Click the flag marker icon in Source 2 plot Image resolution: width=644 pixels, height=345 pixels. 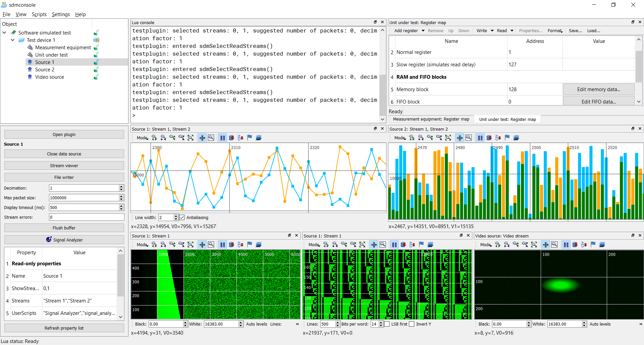click(x=507, y=138)
